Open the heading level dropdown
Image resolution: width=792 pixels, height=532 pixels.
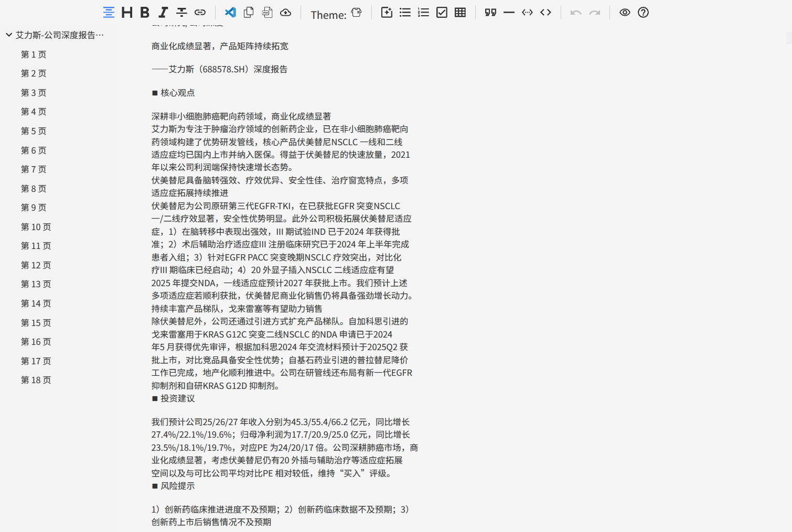126,12
